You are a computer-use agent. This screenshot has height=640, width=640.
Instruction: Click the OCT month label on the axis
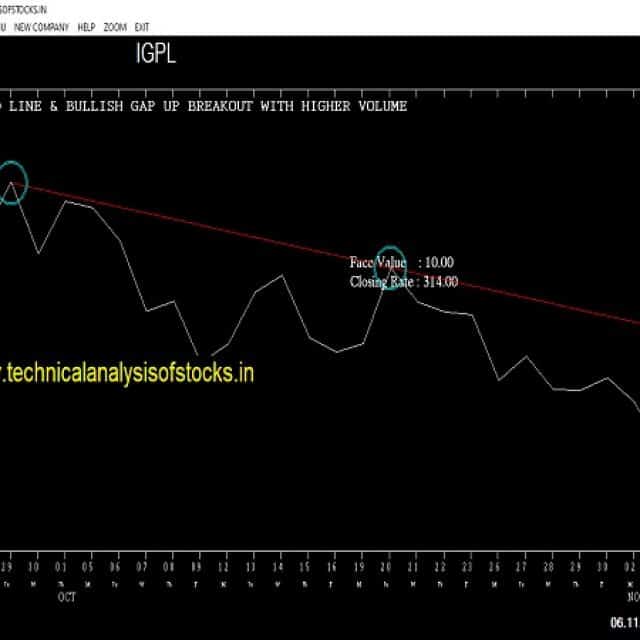tap(67, 597)
